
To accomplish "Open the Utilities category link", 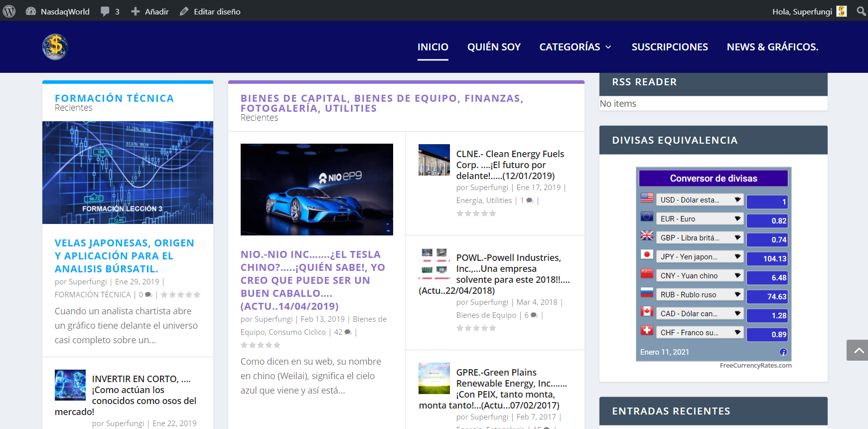I will (x=499, y=201).
